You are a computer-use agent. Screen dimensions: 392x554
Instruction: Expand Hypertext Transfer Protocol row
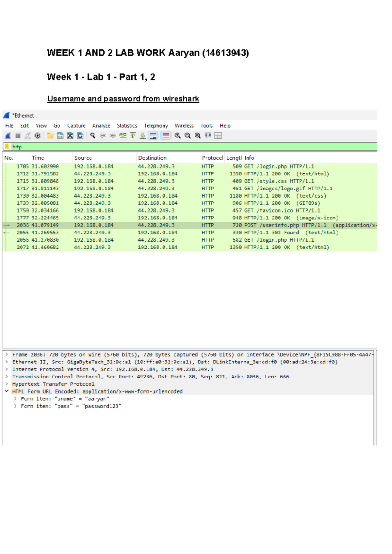point(7,384)
